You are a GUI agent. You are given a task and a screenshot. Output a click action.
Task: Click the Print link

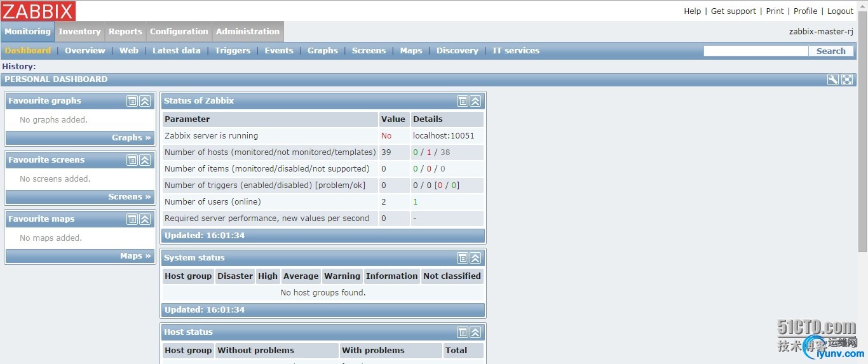(775, 11)
